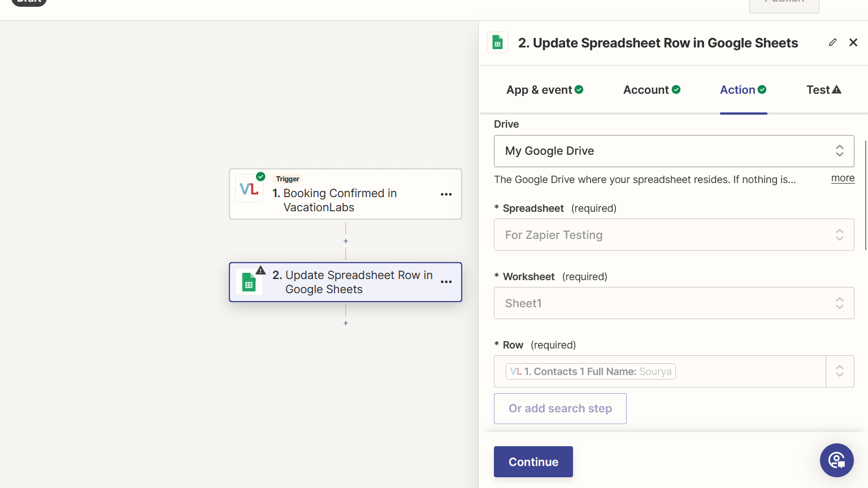868x488 pixels.
Task: Go to the Account tab
Action: [x=652, y=90]
